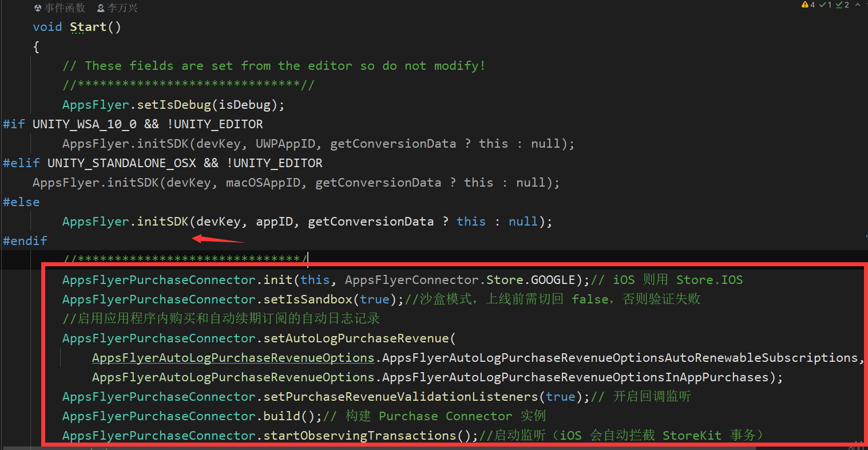868x450 pixels.
Task: Click the UNITY_STANDALONE_OSX symbol
Action: coord(121,163)
